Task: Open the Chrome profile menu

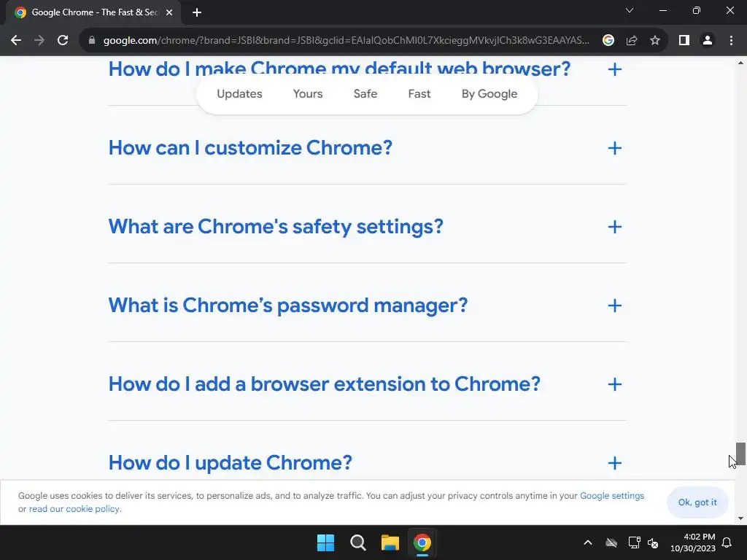Action: pos(708,41)
